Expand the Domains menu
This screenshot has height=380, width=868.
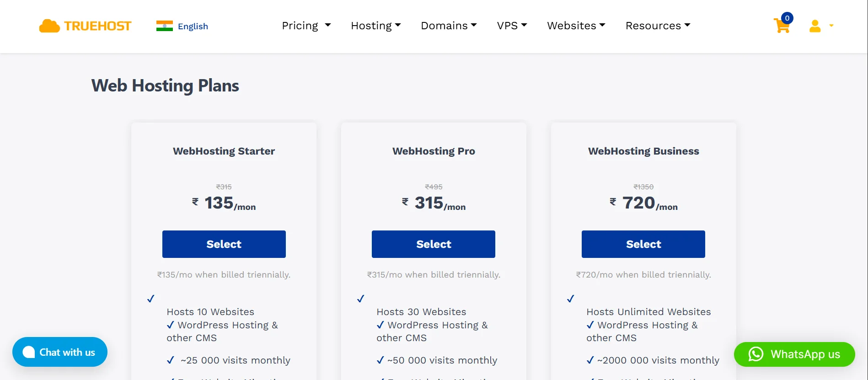(x=449, y=26)
